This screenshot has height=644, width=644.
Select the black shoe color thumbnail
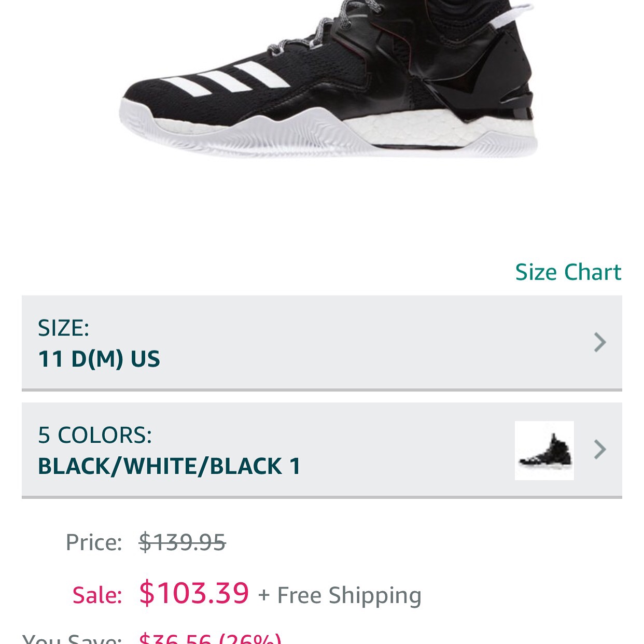(544, 450)
